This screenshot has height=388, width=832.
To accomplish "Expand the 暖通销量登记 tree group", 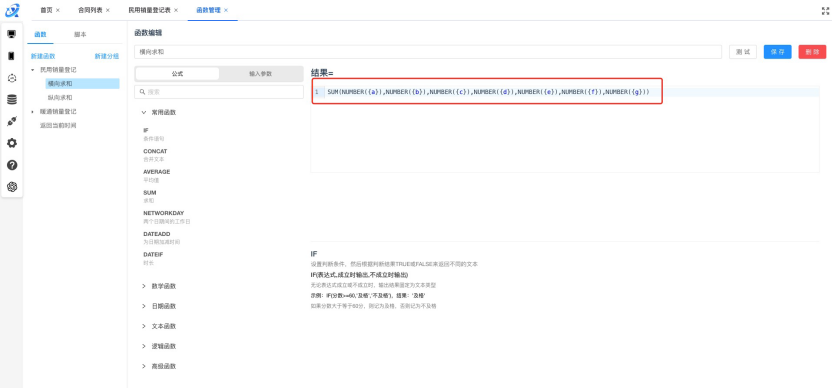I will (x=33, y=112).
